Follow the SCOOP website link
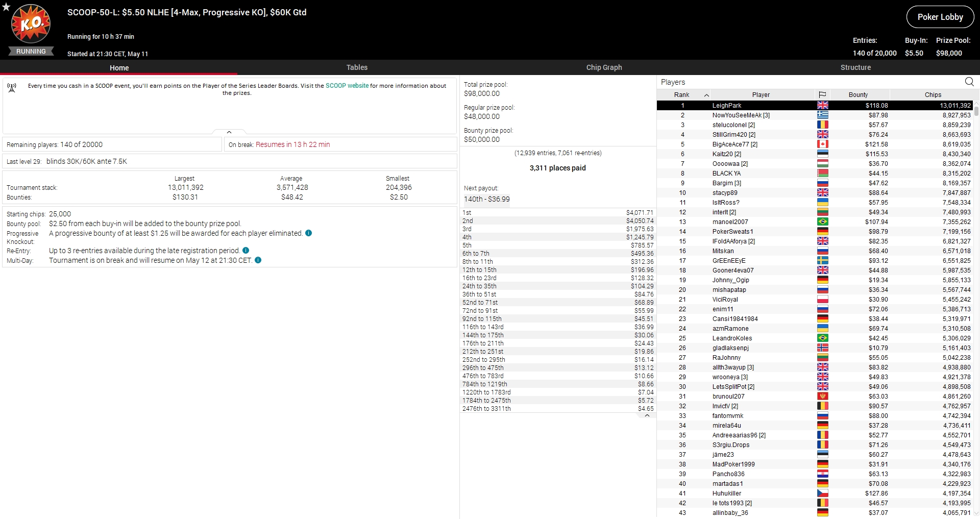 (x=347, y=86)
